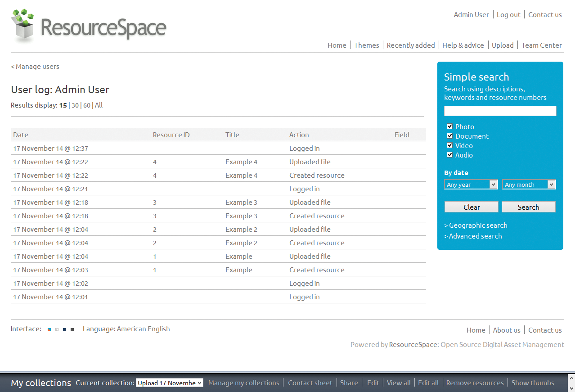This screenshot has width=575, height=392.
Task: Open the Any month dropdown
Action: point(529,184)
